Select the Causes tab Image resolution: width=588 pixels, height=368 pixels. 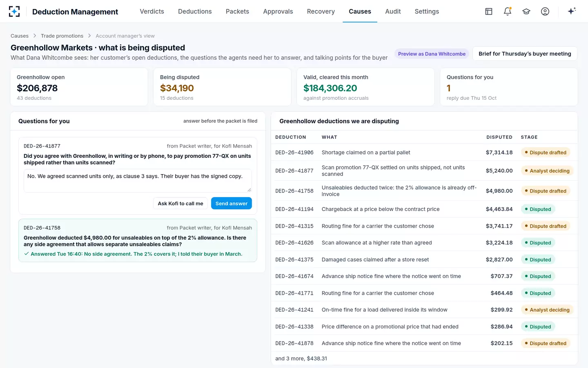coord(360,11)
